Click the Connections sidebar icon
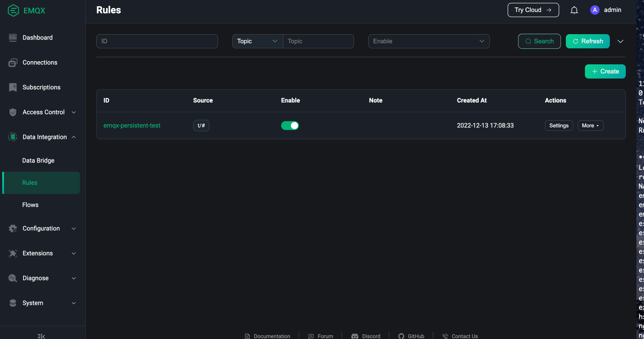The image size is (644, 339). (x=13, y=63)
